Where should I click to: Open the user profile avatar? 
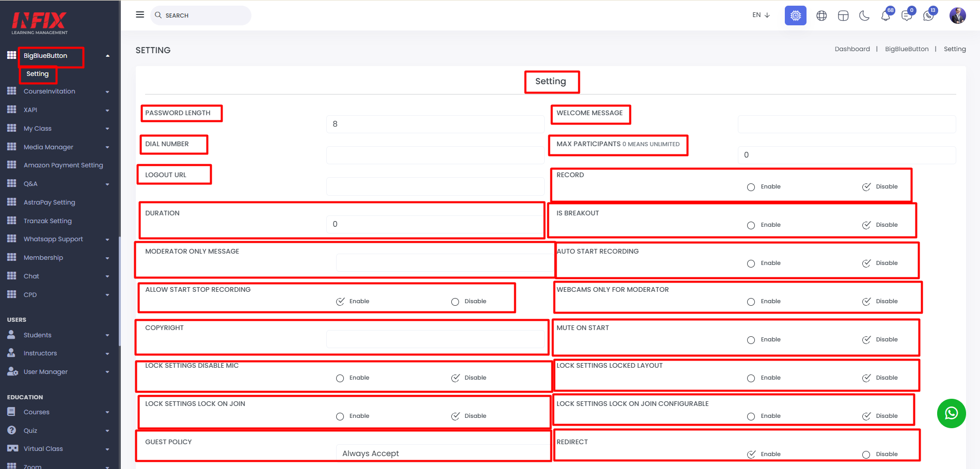958,15
